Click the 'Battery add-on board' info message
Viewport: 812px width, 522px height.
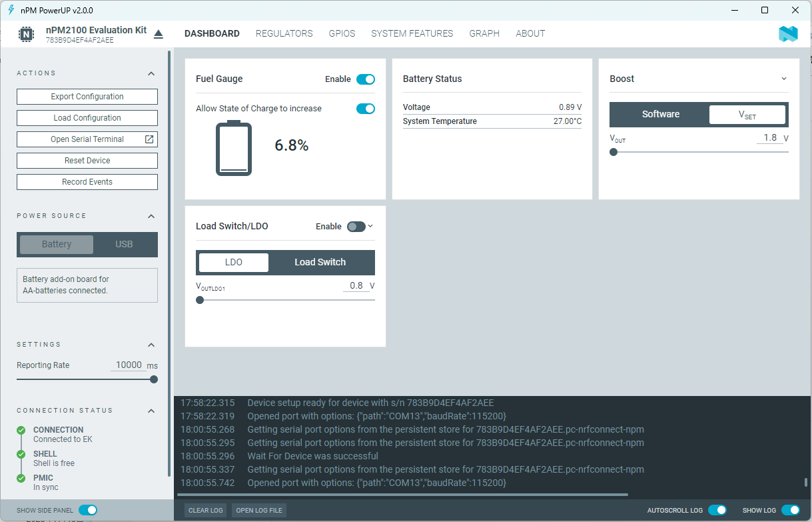point(87,285)
